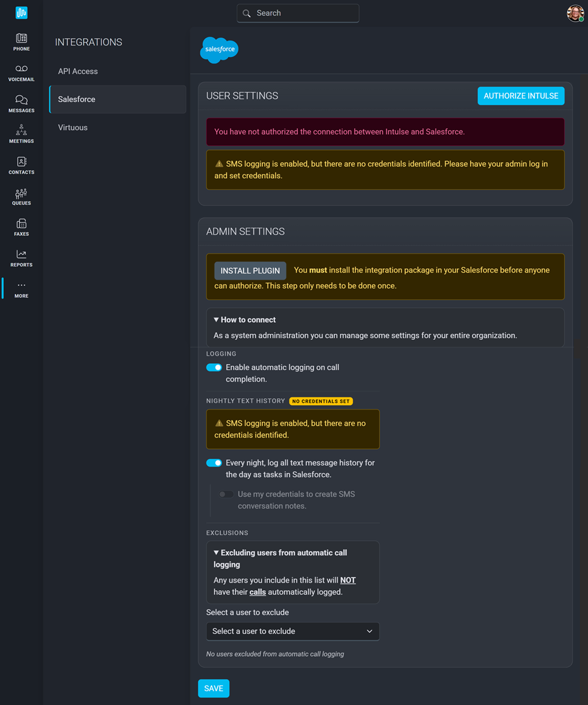Click the Install Plugin button
588x705 pixels.
pyautogui.click(x=250, y=271)
